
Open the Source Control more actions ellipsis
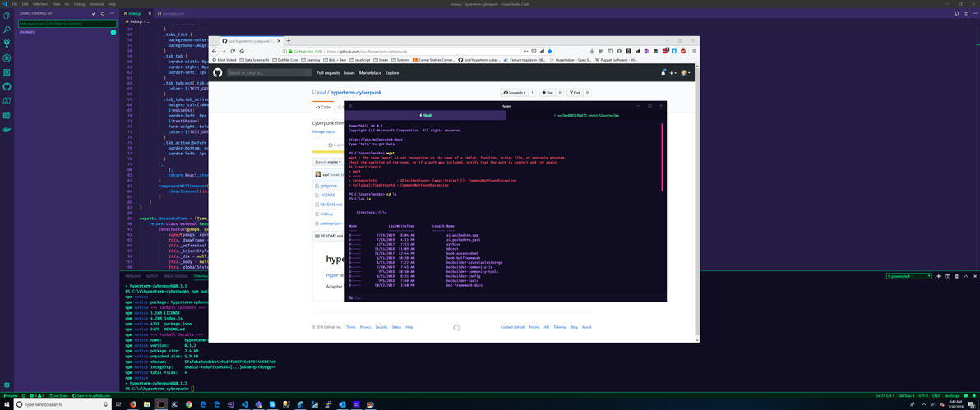click(x=113, y=12)
